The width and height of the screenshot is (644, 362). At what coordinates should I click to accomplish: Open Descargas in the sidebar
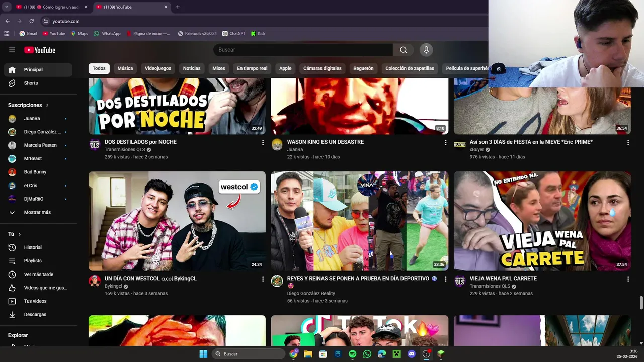[x=38, y=314]
